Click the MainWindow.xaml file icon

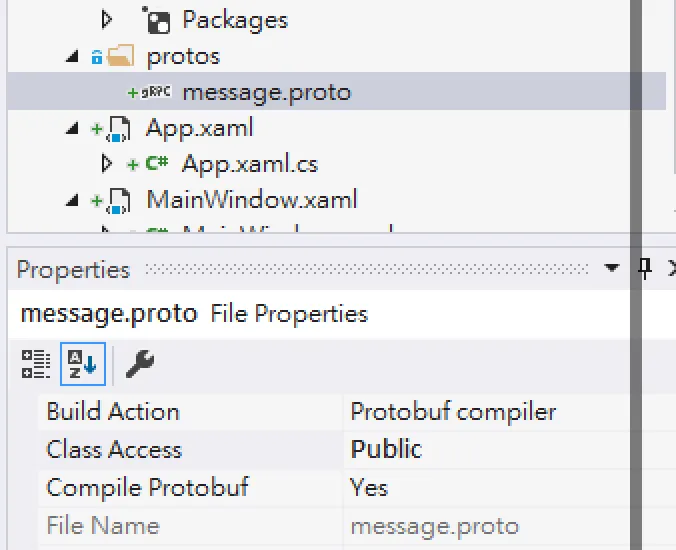click(120, 200)
